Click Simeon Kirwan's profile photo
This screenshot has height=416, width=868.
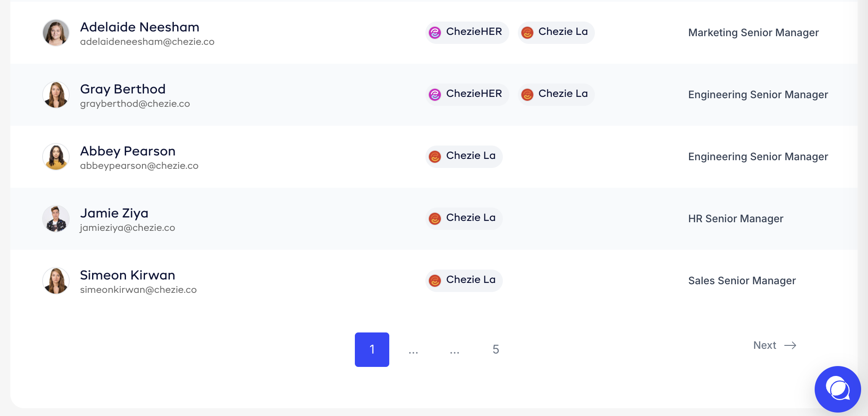[56, 281]
